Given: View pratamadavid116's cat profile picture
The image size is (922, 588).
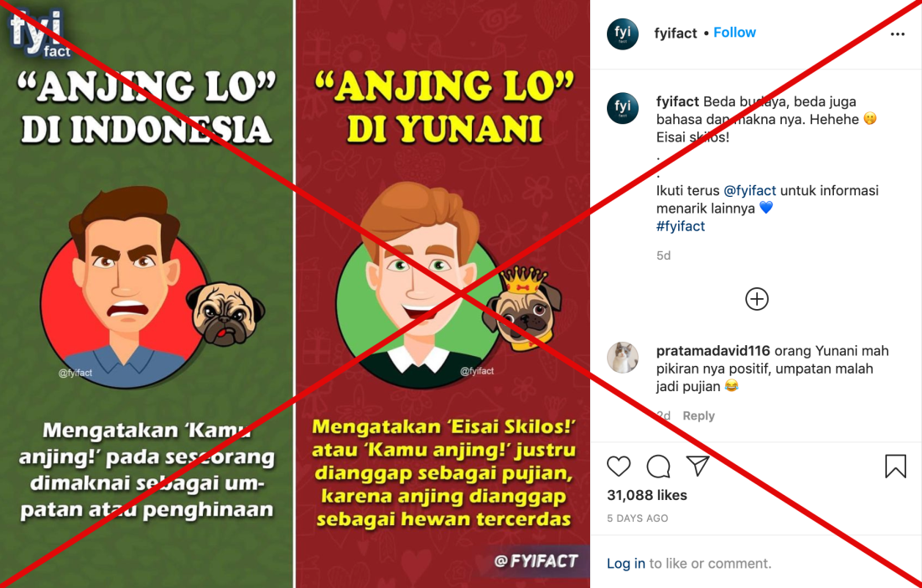Looking at the screenshot, I should pyautogui.click(x=623, y=357).
